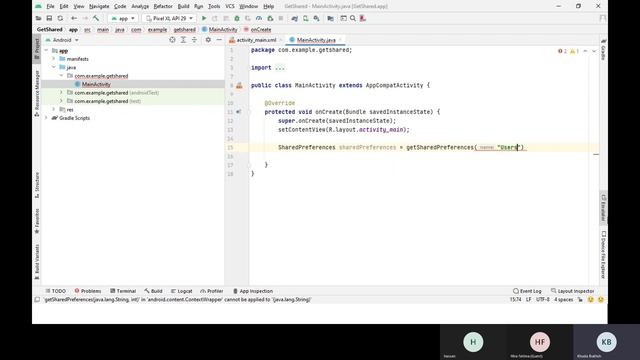Click the locate/select opened file target icon
The width and height of the screenshot is (640, 360).
click(x=172, y=40)
